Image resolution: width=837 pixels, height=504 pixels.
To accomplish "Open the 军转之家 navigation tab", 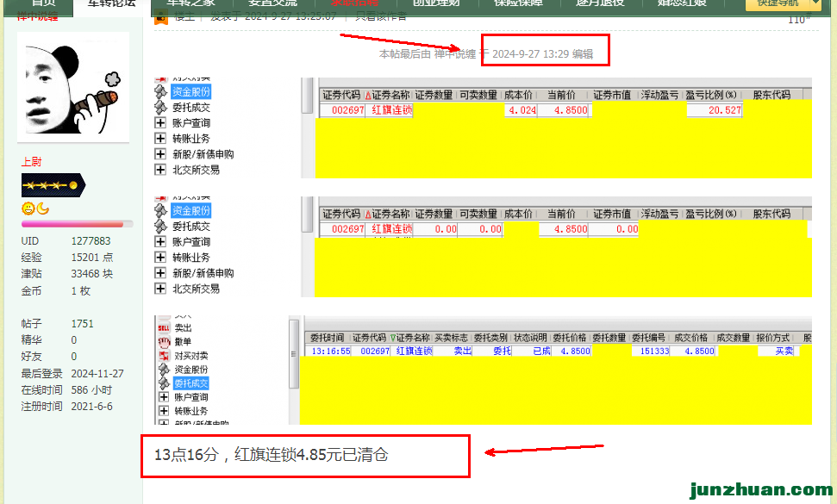I will coord(191,3).
